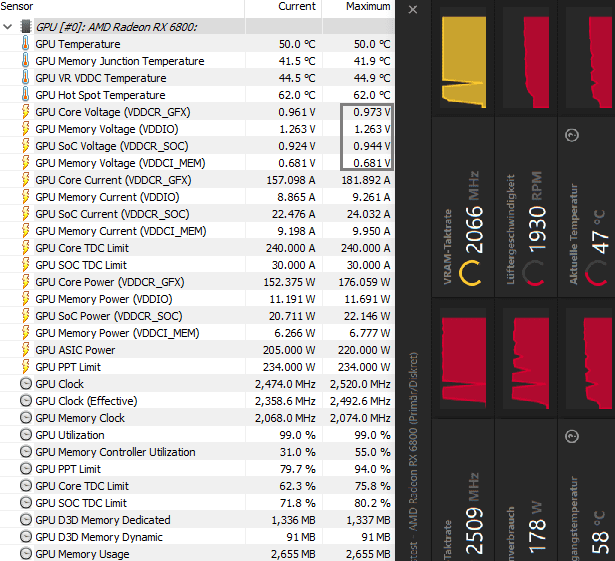Image resolution: width=615 pixels, height=561 pixels.
Task: Click clock icon next to GPU PPT Limit percent row
Action: pos(26,469)
